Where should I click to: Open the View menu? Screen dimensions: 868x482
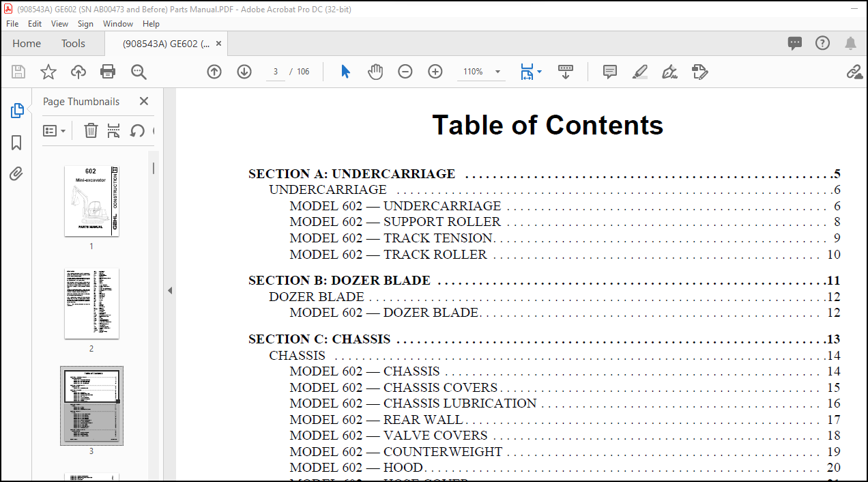tap(59, 23)
